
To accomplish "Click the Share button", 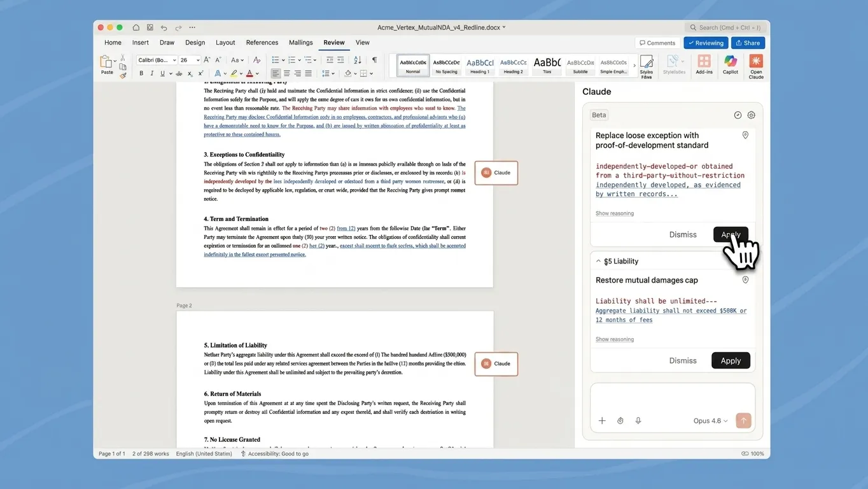I will click(x=748, y=43).
